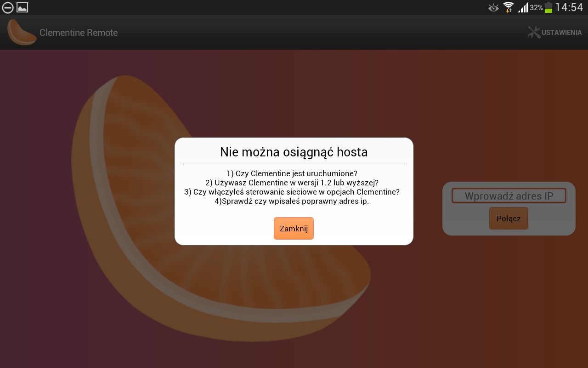The image size is (588, 368).
Task: Tap the battery icon in the status bar
Action: click(548, 7)
